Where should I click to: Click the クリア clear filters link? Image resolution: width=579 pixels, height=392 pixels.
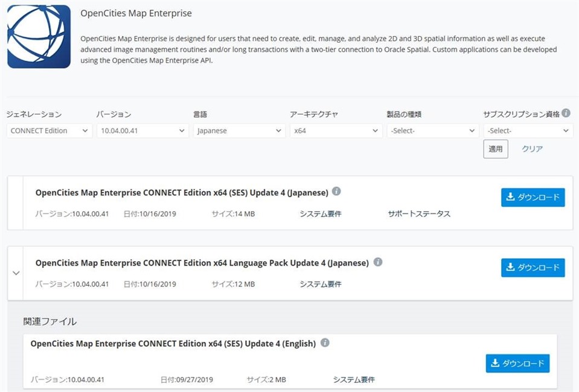(x=532, y=149)
